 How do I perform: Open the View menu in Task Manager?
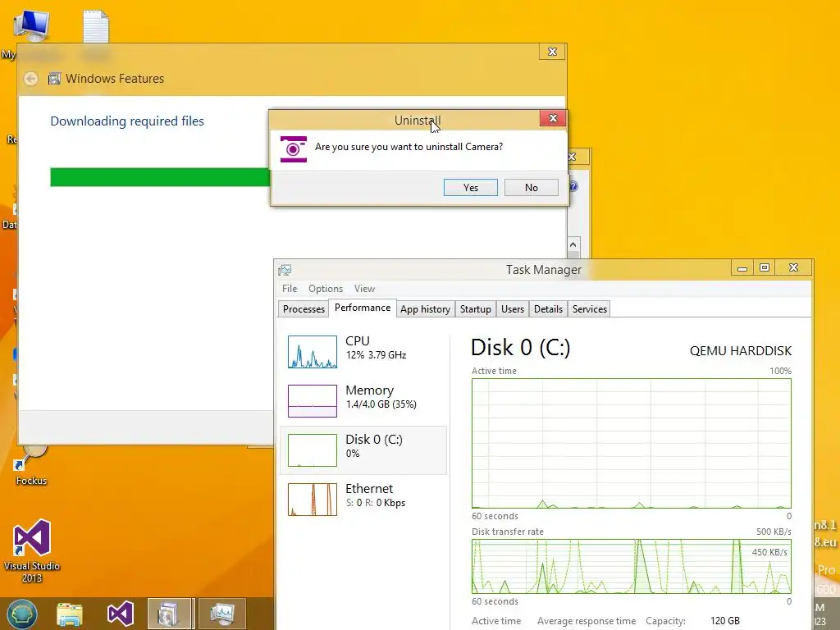(364, 289)
